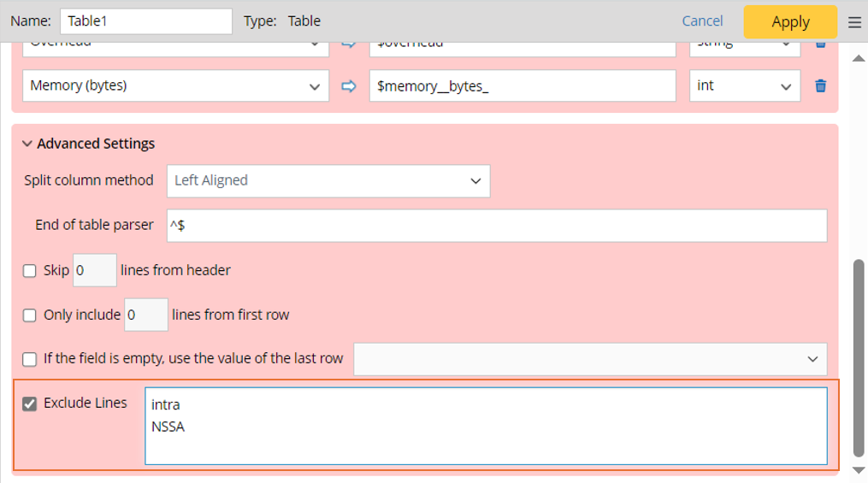
Task: Click the Name field containing Table1
Action: point(146,21)
